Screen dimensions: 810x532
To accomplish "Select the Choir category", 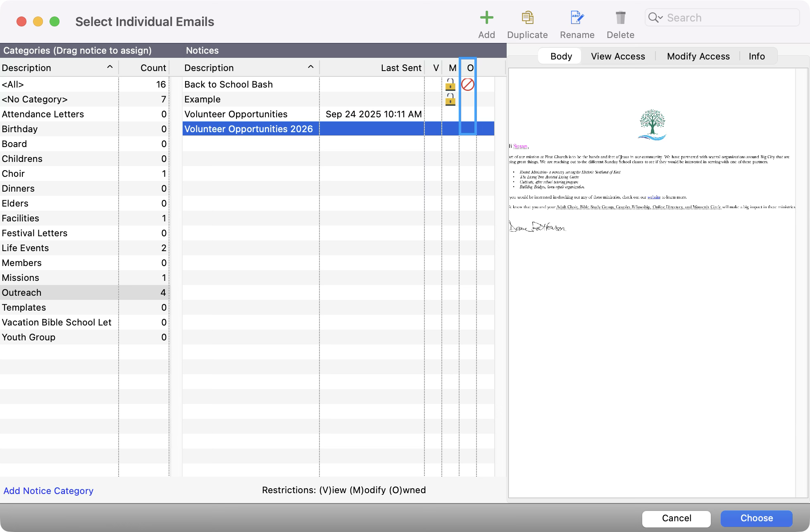I will click(84, 173).
